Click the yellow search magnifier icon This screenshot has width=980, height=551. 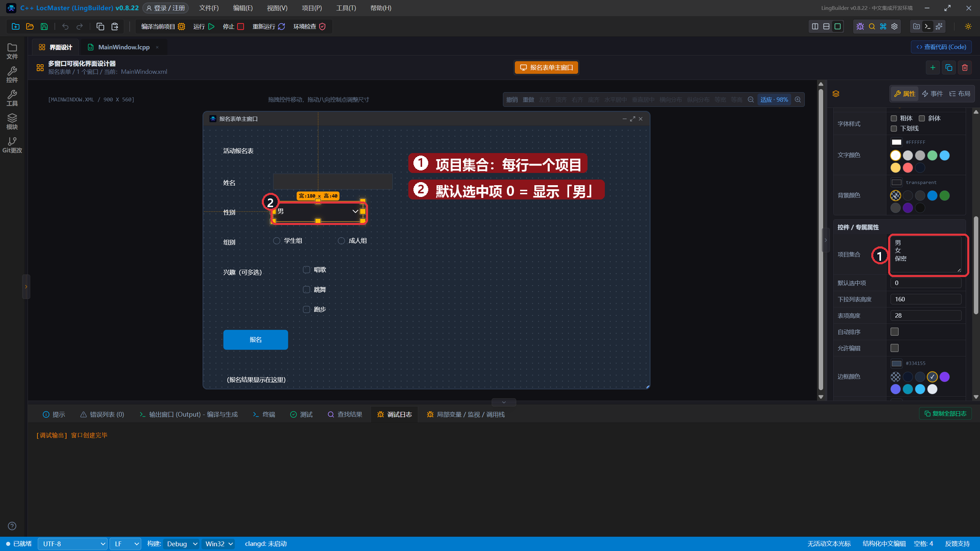(872, 27)
